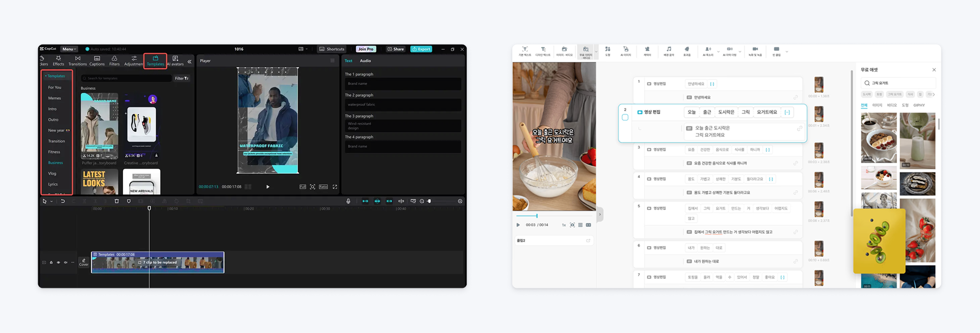Toggle the track visibility eye icon
980x333 pixels.
pyautogui.click(x=58, y=263)
